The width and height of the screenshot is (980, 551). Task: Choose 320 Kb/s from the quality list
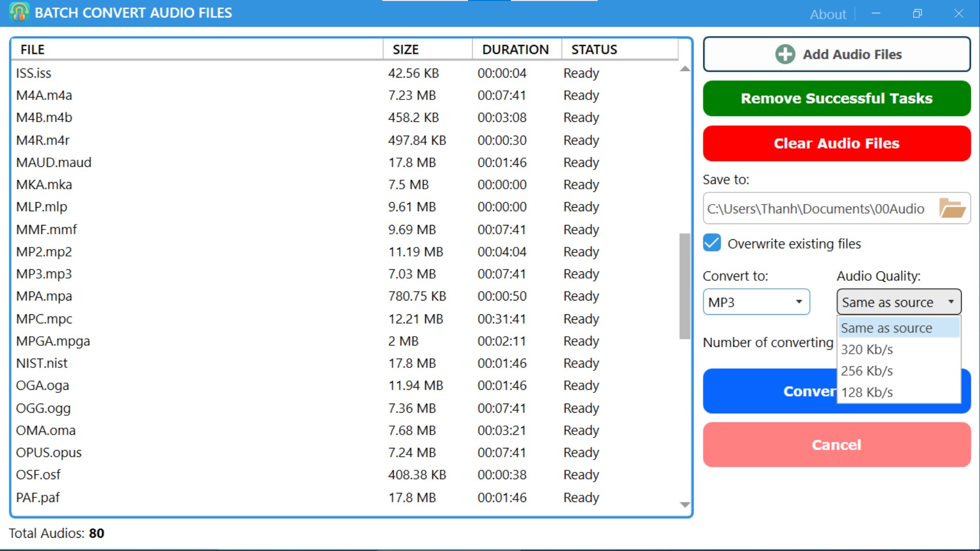[x=899, y=349]
